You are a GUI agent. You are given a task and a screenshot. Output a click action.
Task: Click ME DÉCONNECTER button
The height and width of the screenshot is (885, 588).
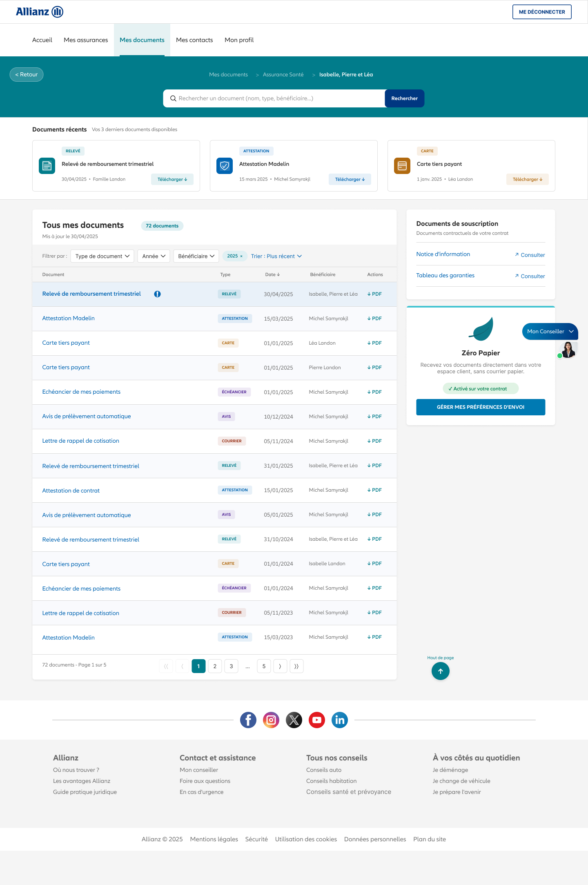point(542,12)
